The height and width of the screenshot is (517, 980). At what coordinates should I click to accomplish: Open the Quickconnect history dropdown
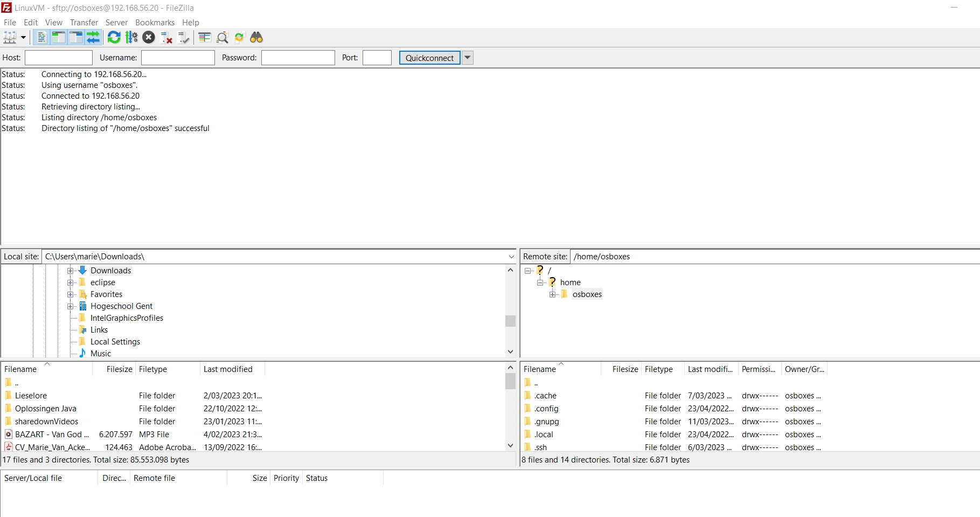[468, 58]
